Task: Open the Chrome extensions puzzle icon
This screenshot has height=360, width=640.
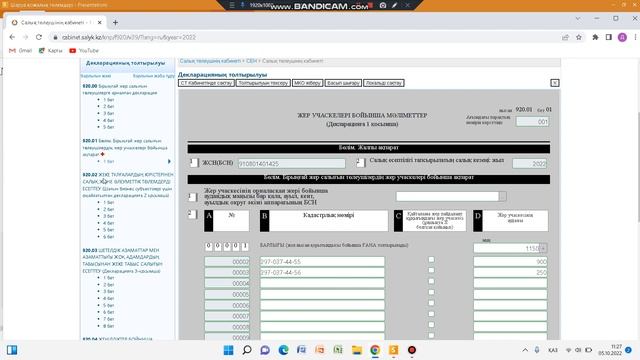Action: coord(596,37)
